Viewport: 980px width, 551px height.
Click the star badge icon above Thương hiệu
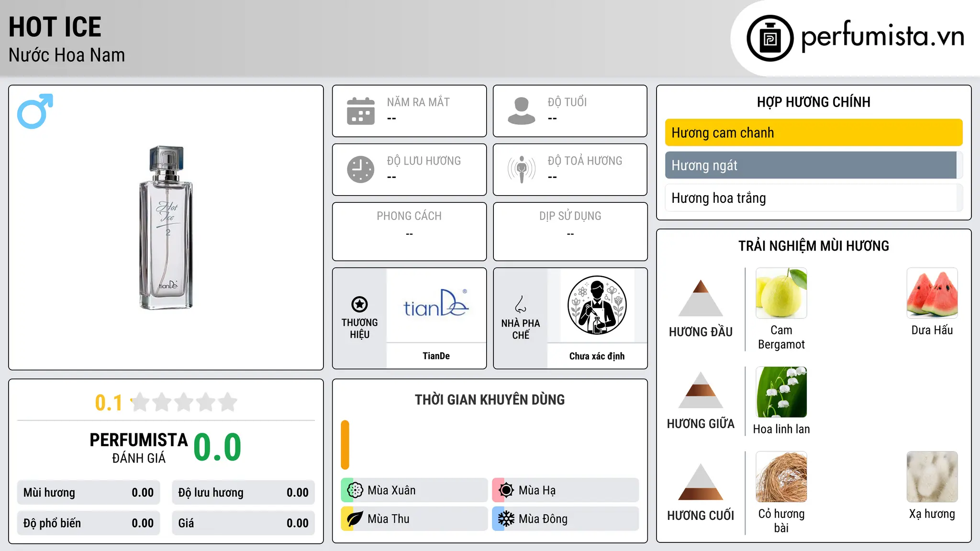point(359,304)
